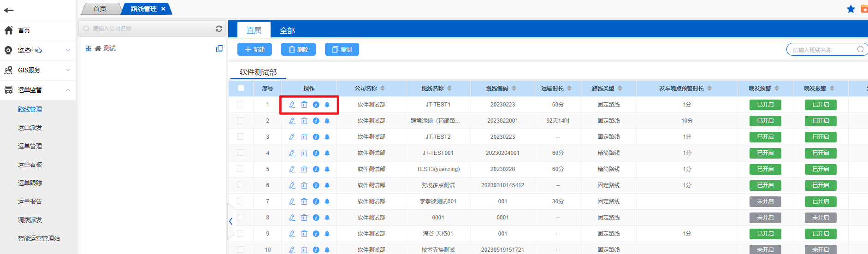
Task: Switch to the 全部 tab
Action: 287,30
